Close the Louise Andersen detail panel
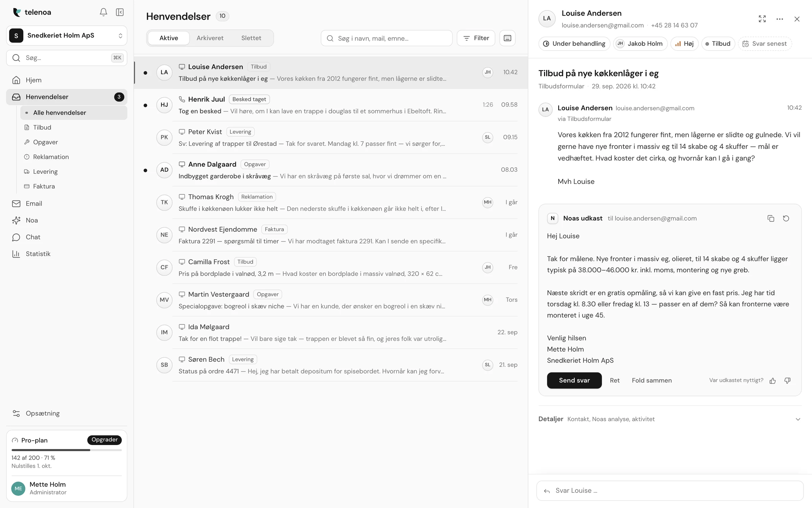The width and height of the screenshot is (812, 508). tap(797, 19)
